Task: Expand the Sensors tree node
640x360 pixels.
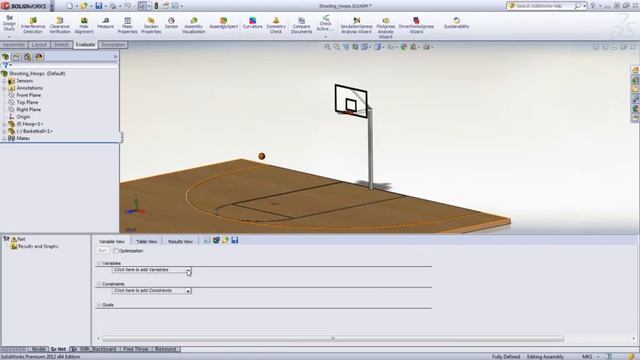Action: tap(4, 81)
